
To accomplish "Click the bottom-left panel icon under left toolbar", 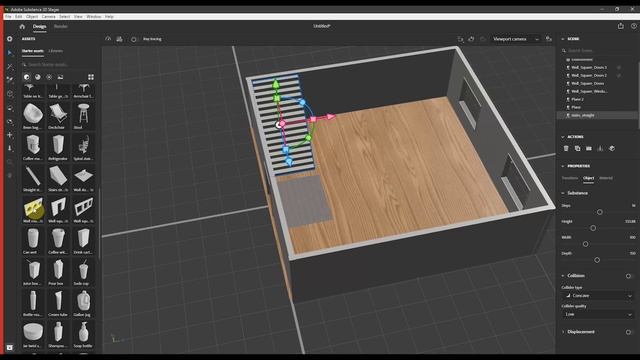I will tap(10, 347).
